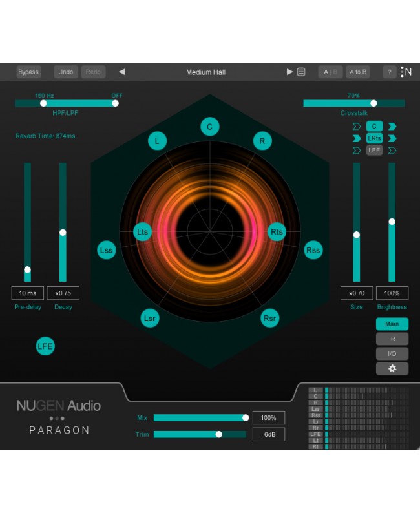Select the C center speaker node
The height and width of the screenshot is (513, 420).
point(209,127)
